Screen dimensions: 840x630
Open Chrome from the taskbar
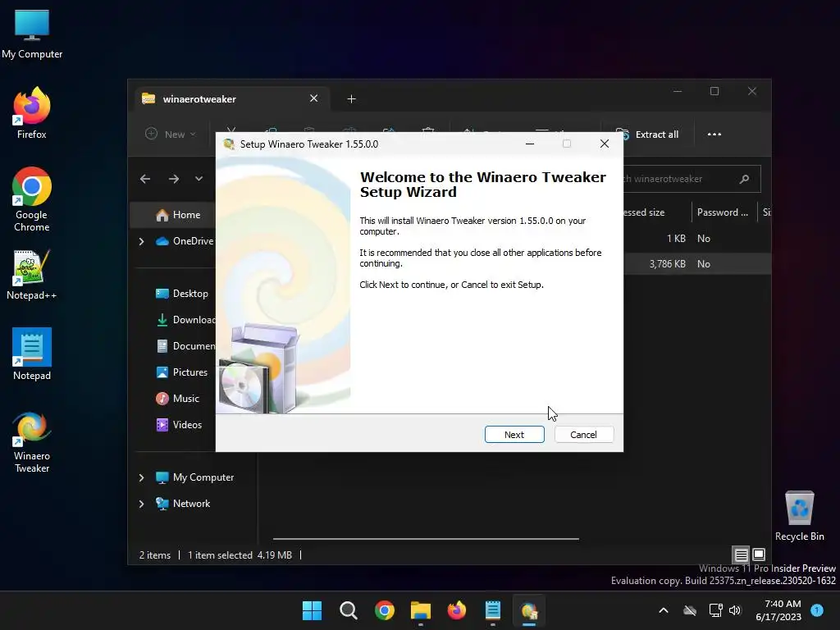pos(385,610)
